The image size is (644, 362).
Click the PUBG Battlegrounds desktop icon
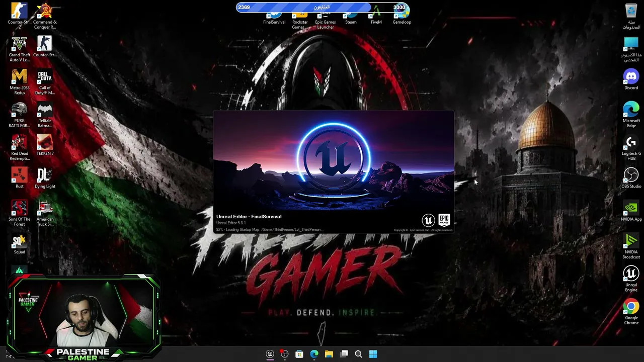(x=20, y=115)
